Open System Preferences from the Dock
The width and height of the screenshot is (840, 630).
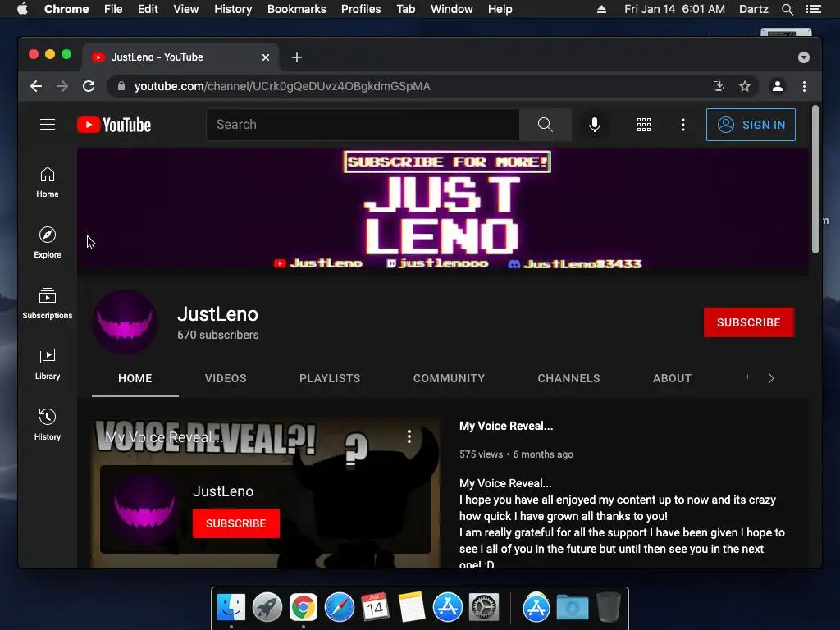click(484, 608)
